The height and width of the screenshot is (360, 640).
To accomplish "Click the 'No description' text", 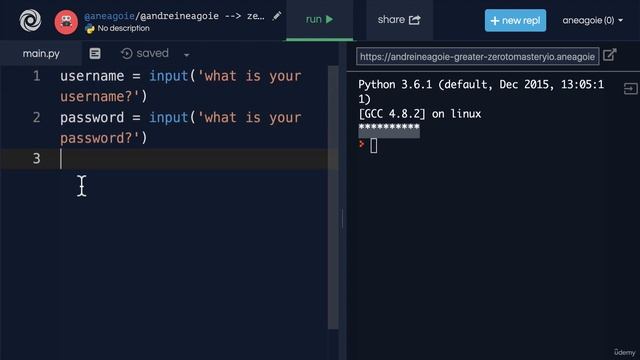I will pos(123,29).
